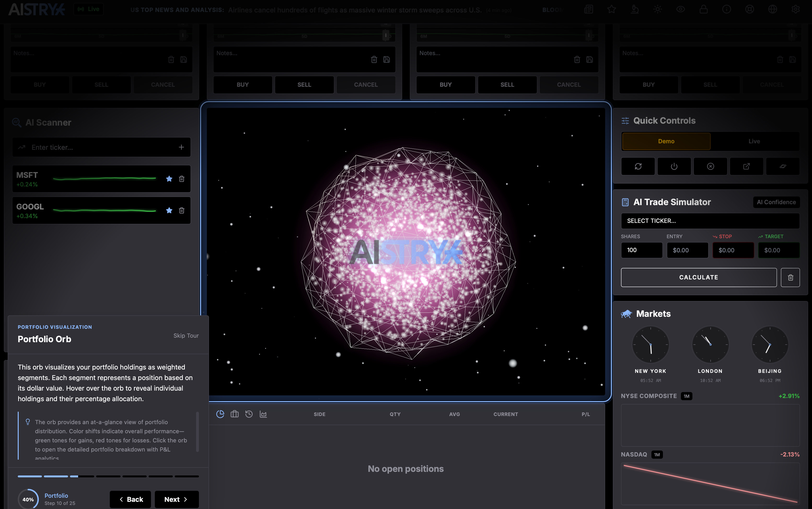Open the NYSE Composite 1M timeframe selector

[x=686, y=396]
